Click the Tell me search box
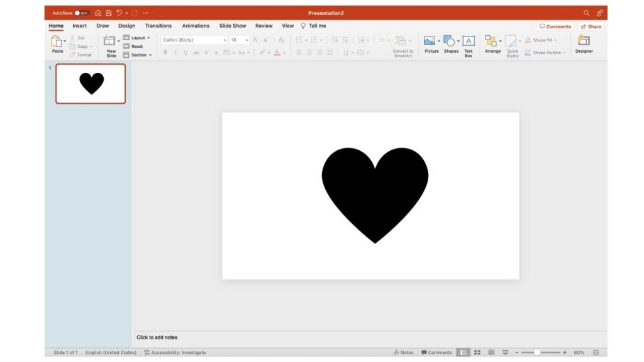This screenshot has height=362, width=644. (313, 25)
